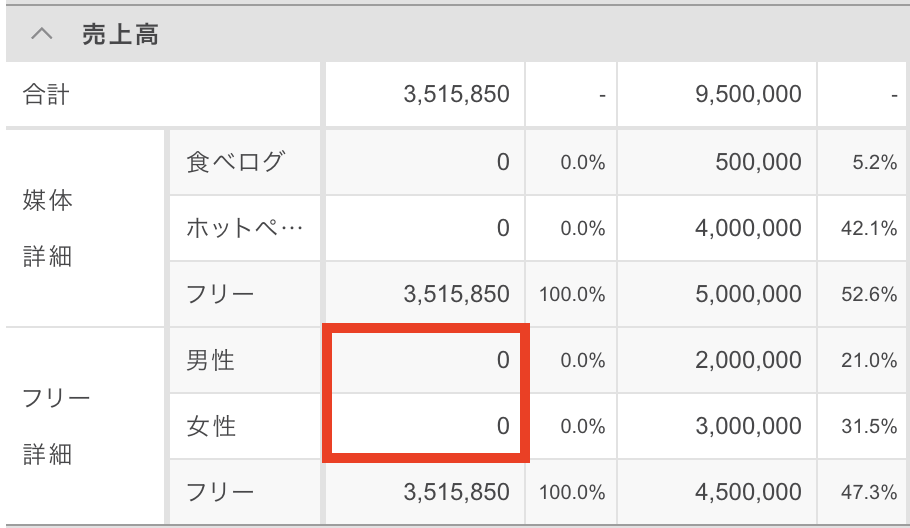The width and height of the screenshot is (910, 528).
Task: Click the 52.6% percentage cell
Action: pos(869,295)
